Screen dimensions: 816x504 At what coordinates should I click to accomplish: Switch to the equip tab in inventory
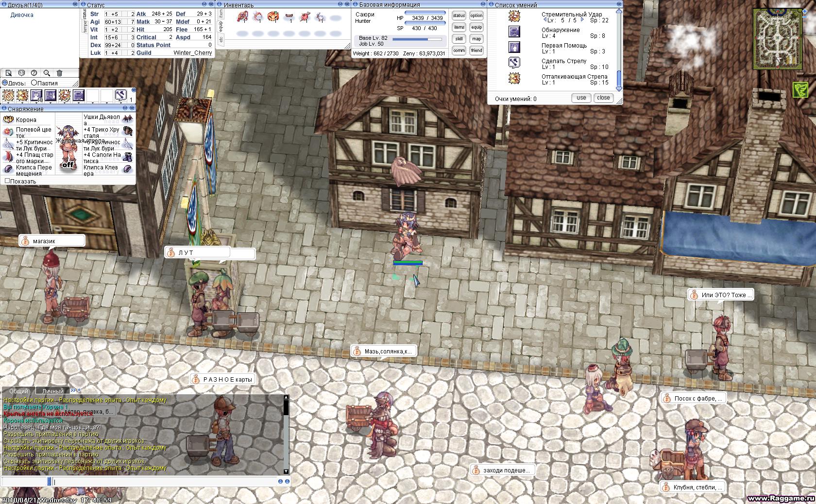click(x=221, y=26)
